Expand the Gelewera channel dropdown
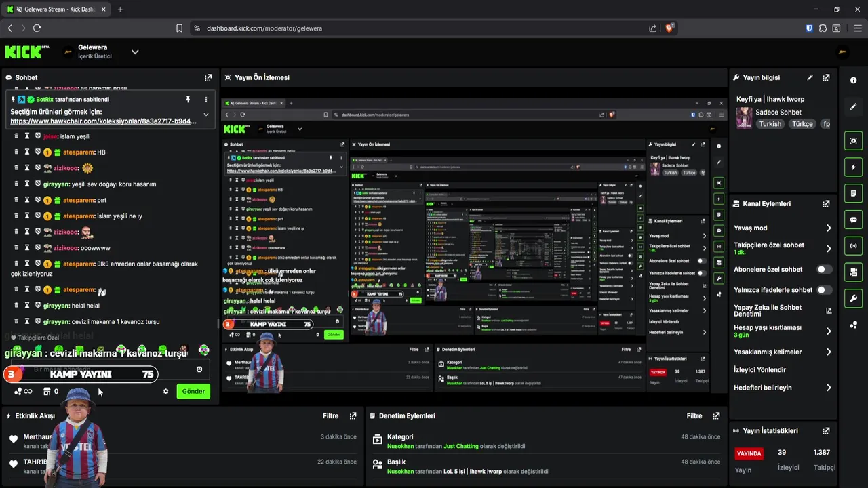Viewport: 868px width, 488px height. pyautogui.click(x=135, y=52)
